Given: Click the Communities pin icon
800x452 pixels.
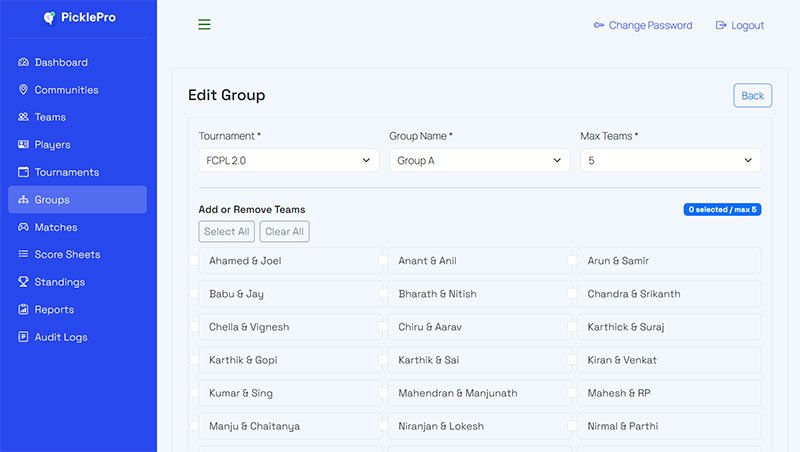Looking at the screenshot, I should (23, 90).
